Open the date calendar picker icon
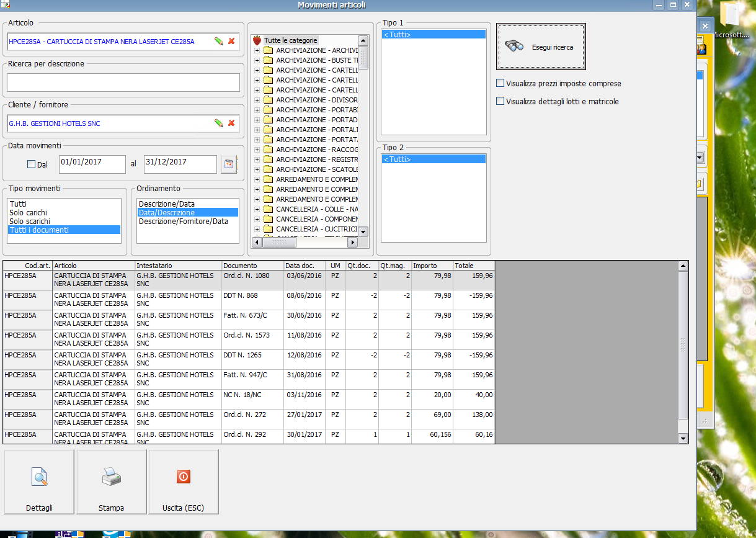Image resolution: width=756 pixels, height=538 pixels. point(229,164)
